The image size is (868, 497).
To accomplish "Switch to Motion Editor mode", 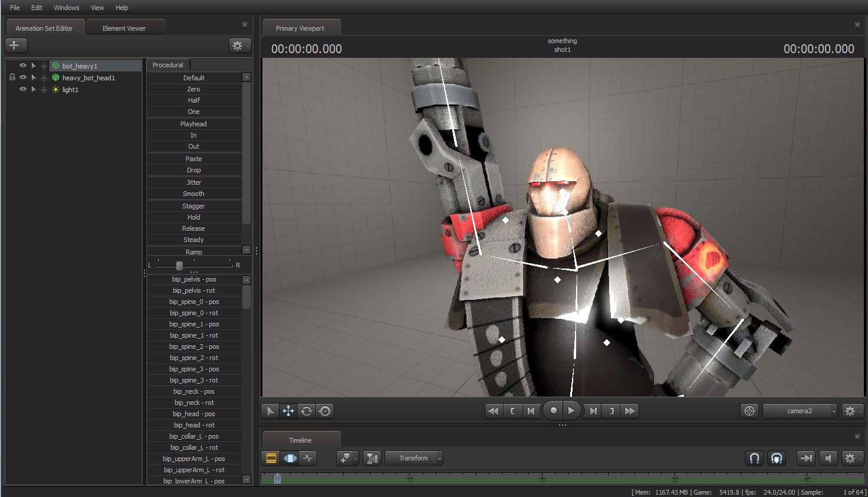I will tap(290, 458).
